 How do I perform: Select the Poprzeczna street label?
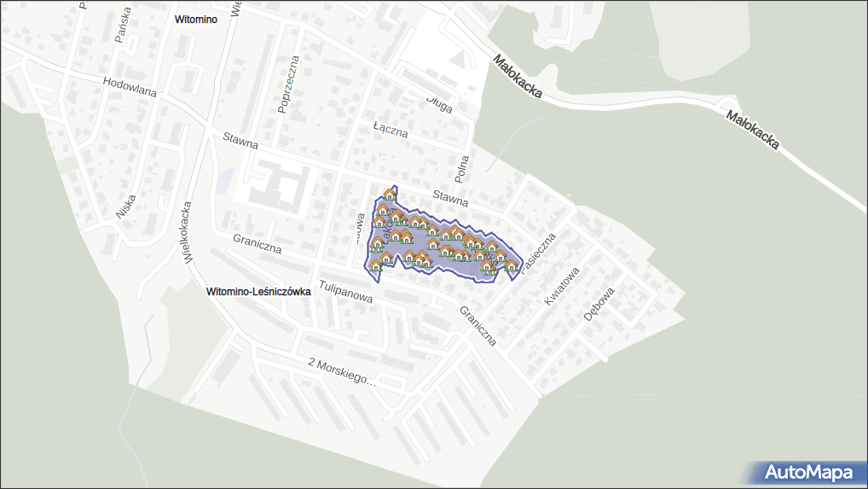coord(289,84)
